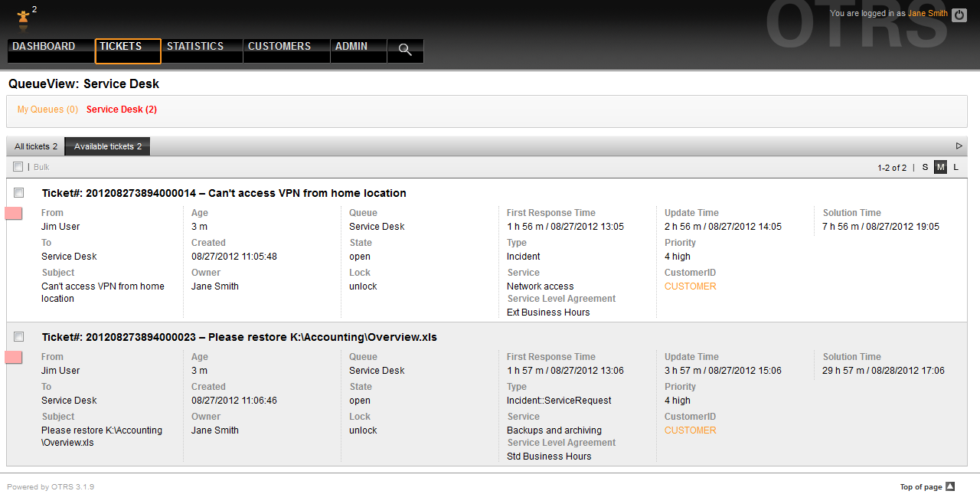Viewport: 980px width, 504px height.
Task: Expand the filter bar right-arrow triangle
Action: pyautogui.click(x=959, y=146)
